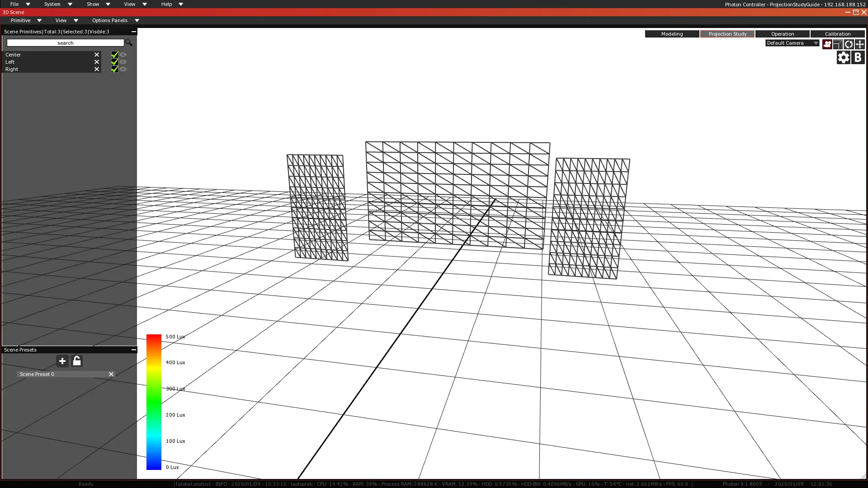Click the '0 Lux' scale label
The width and height of the screenshot is (868, 488).
[172, 467]
